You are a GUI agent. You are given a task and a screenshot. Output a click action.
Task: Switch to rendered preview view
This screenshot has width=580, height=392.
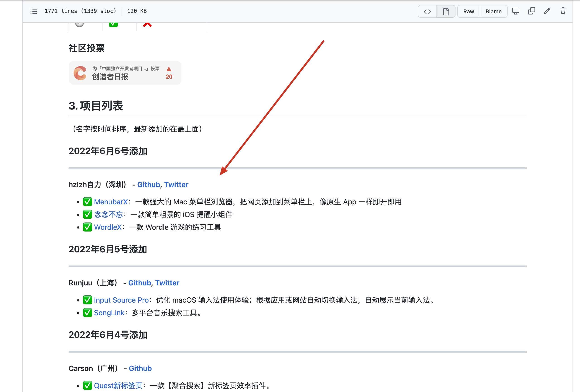point(446,11)
